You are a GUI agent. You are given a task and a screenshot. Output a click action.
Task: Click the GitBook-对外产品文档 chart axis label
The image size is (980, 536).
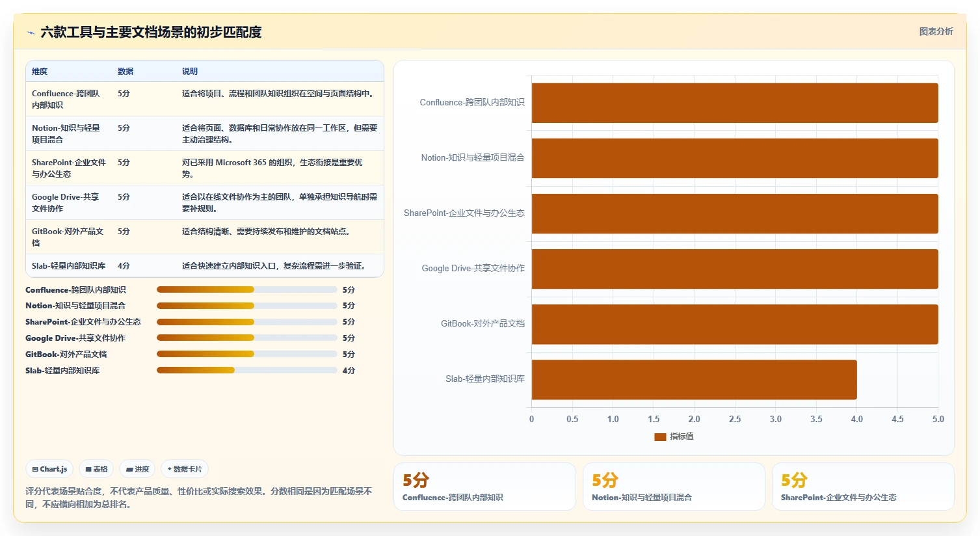tap(483, 323)
